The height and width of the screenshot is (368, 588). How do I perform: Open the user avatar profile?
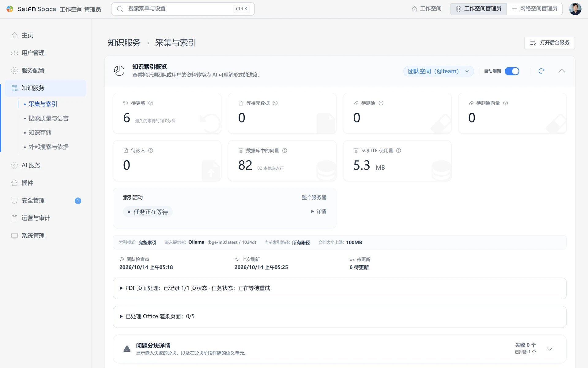pos(575,9)
